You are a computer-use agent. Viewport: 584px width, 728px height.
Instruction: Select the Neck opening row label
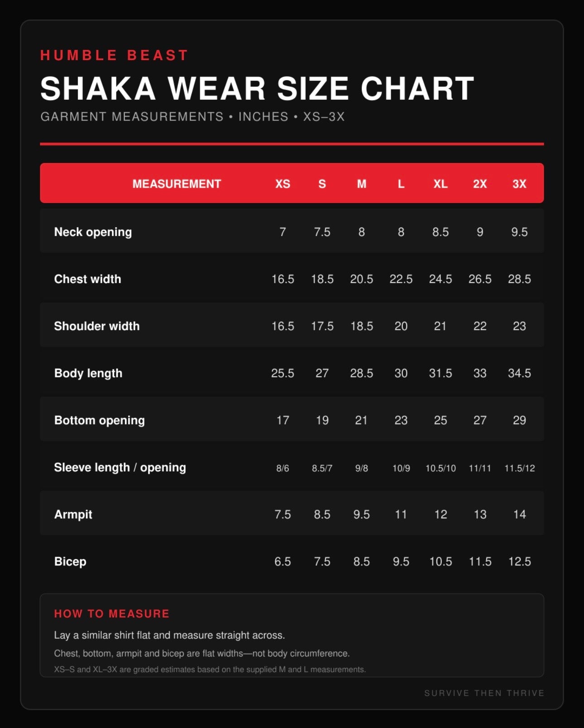tap(93, 232)
